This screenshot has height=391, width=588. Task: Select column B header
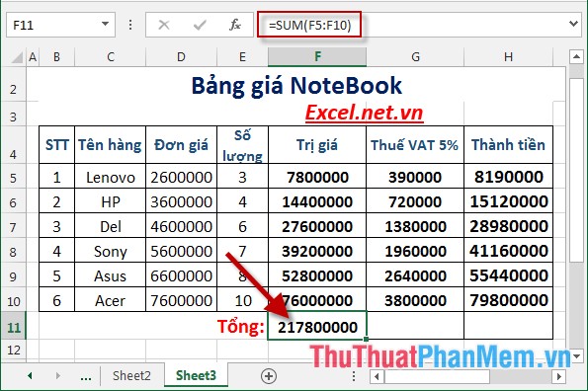[x=56, y=57]
